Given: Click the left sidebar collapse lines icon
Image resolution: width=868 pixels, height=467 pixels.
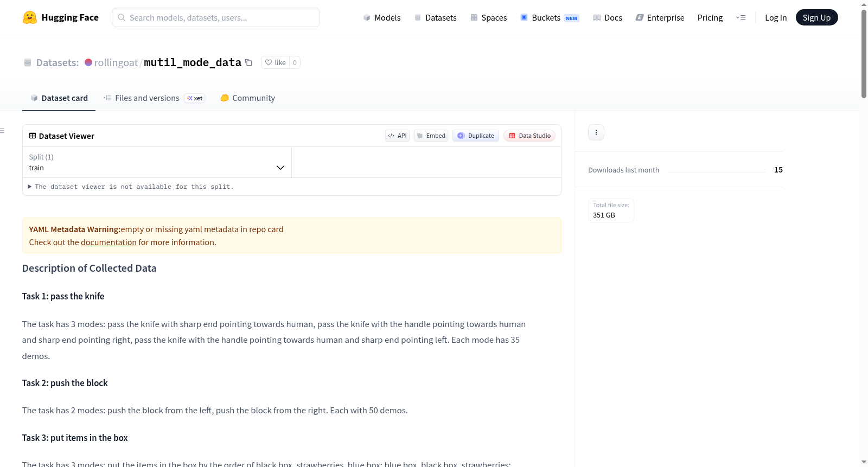Looking at the screenshot, I should click(2, 131).
